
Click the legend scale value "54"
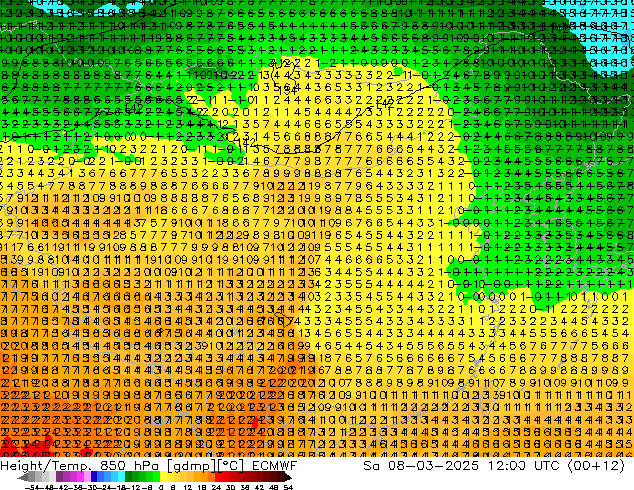pyautogui.click(x=288, y=487)
